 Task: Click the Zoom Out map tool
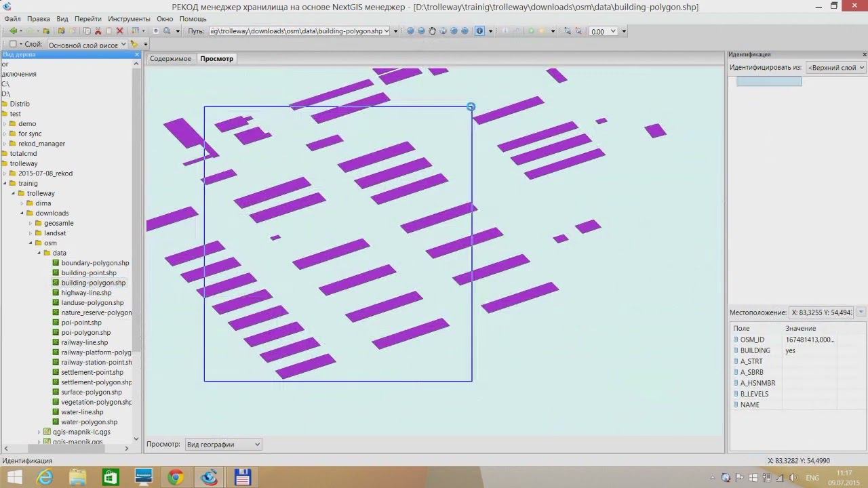click(x=421, y=31)
